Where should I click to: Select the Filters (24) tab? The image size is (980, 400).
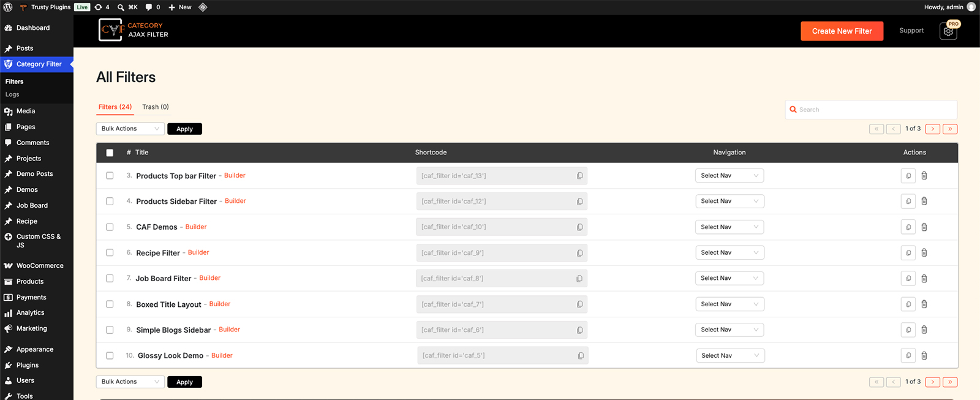click(115, 107)
